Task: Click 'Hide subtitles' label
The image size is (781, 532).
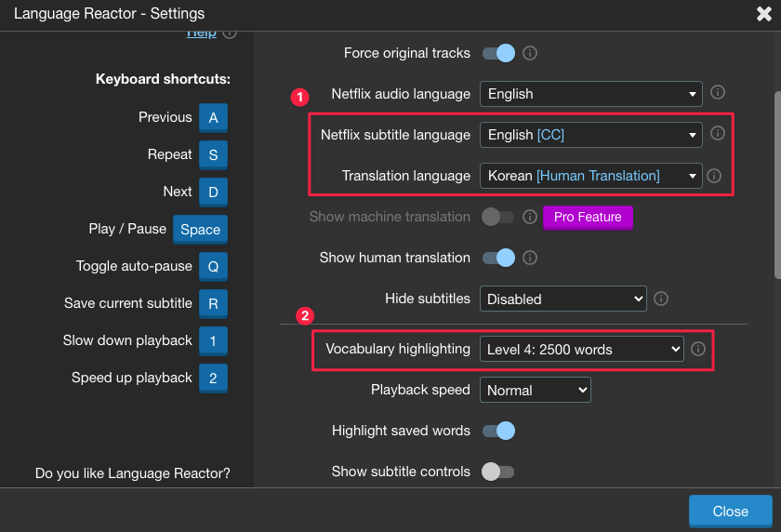Action: (x=428, y=299)
